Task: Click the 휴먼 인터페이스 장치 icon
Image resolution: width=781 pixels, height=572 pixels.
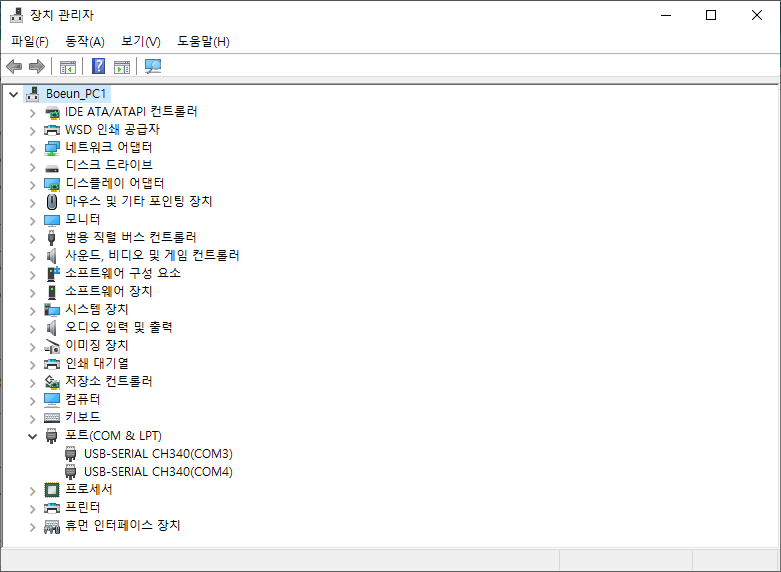Action: pos(52,526)
